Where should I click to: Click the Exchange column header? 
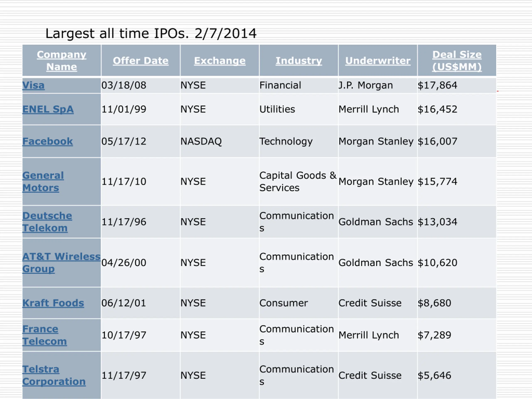pos(220,61)
